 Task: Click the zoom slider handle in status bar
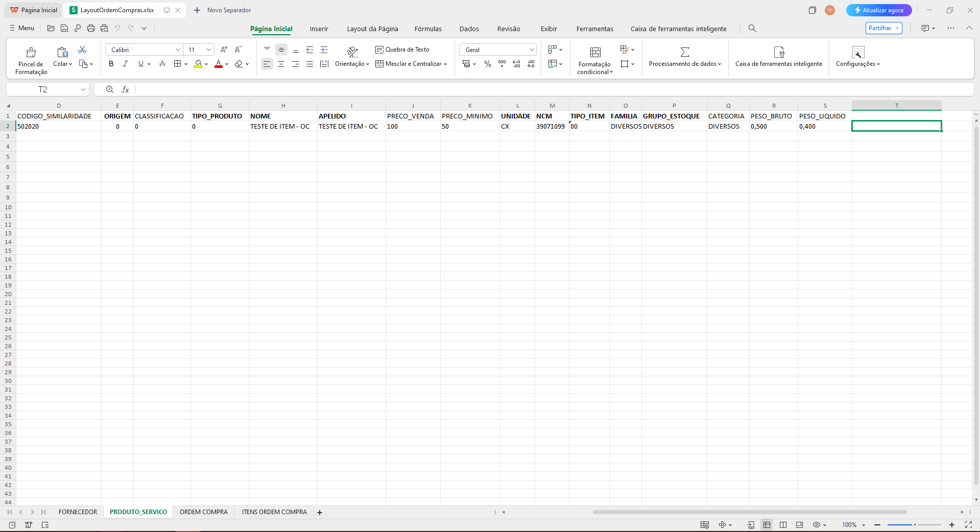click(x=915, y=525)
